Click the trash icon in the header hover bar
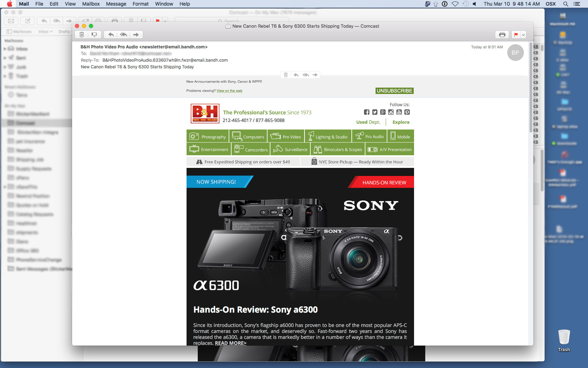 [286, 75]
